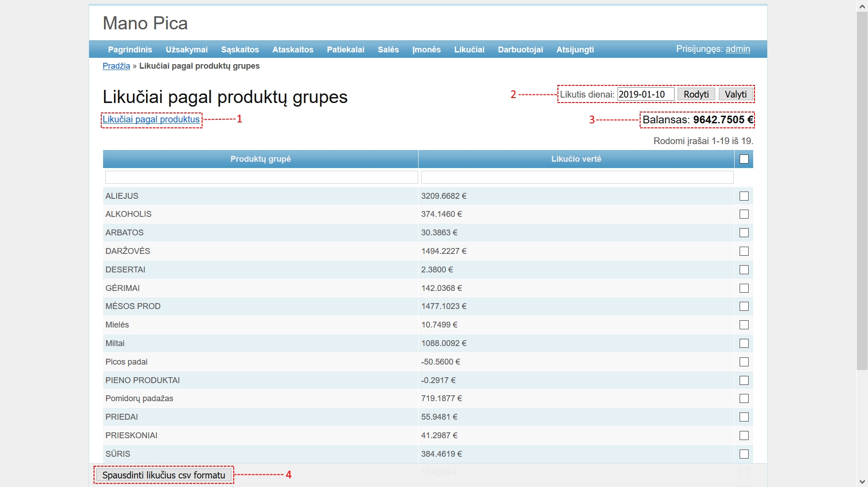This screenshot has width=868, height=487.
Task: Toggle the select-all checkbox in header
Action: coord(744,159)
